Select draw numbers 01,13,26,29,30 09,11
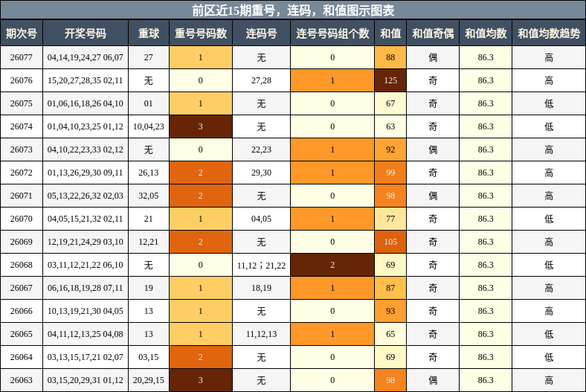This screenshot has width=586, height=392. [86, 173]
